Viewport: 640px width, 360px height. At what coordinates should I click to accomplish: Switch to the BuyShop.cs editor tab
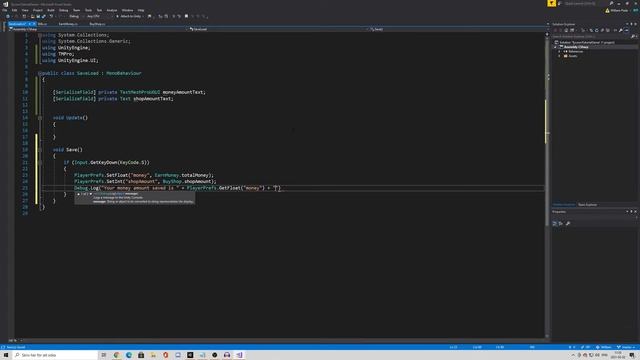coord(97,24)
